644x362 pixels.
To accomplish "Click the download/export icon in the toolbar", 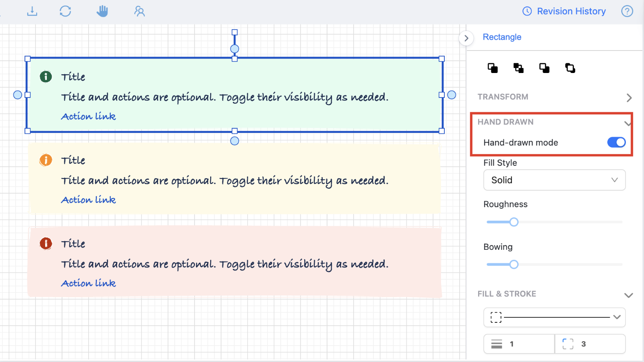I will tap(32, 11).
